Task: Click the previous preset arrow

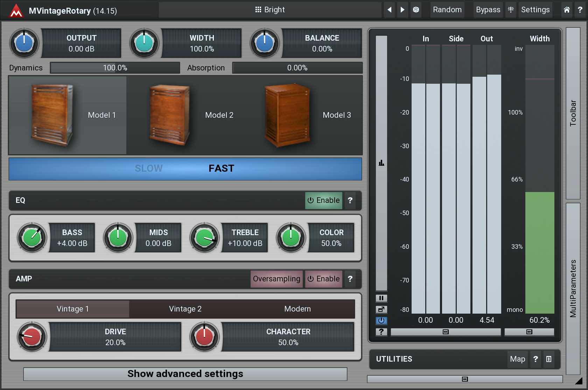Action: click(x=389, y=10)
